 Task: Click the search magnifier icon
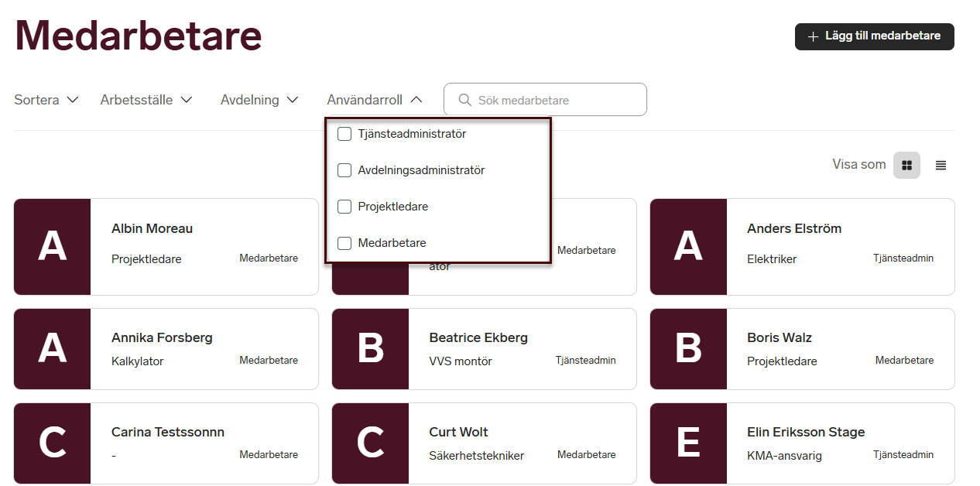pyautogui.click(x=464, y=100)
